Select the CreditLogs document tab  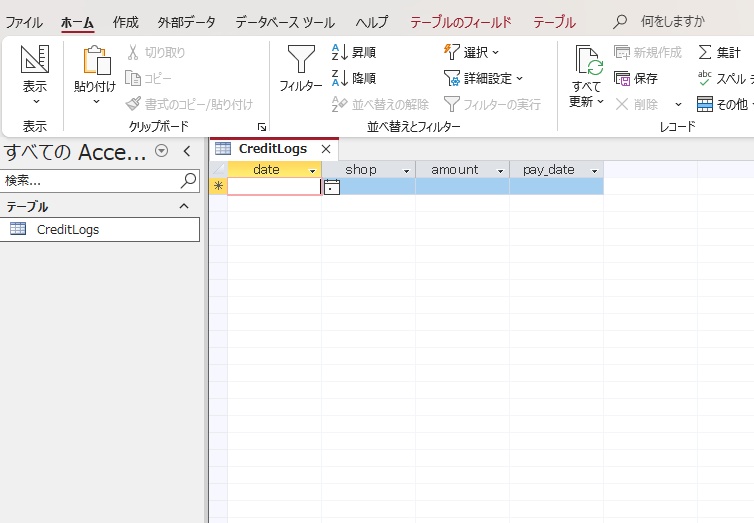(x=272, y=149)
